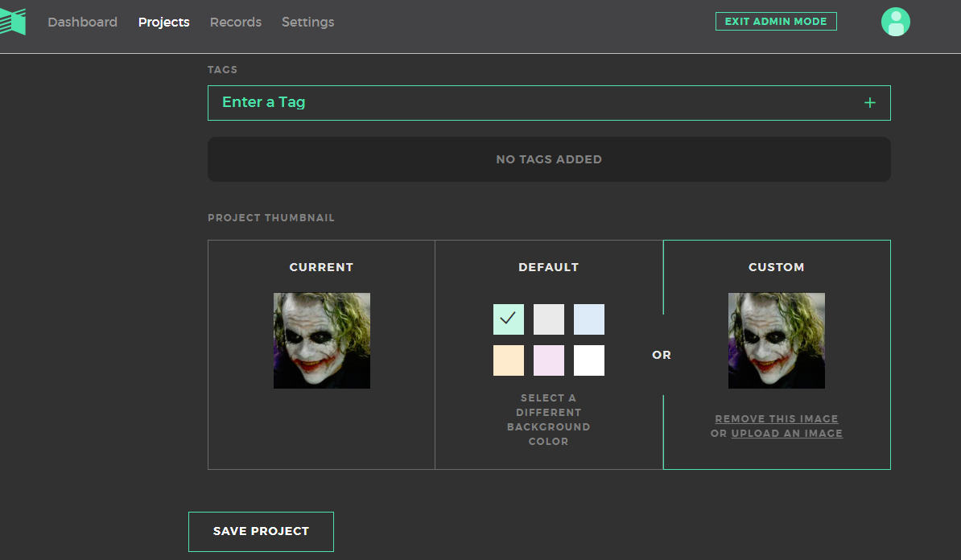Click the Exit Admin Mode button
This screenshot has height=560, width=961.
776,22
